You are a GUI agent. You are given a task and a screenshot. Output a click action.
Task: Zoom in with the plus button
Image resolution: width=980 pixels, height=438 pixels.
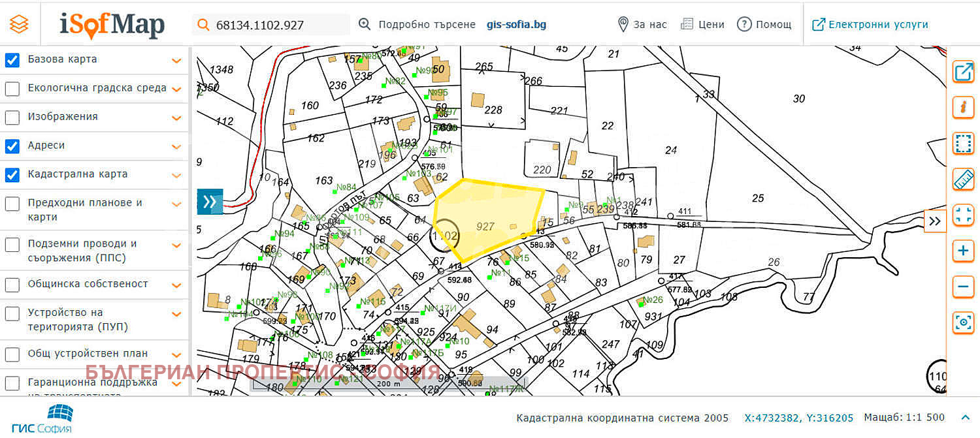pyautogui.click(x=963, y=251)
